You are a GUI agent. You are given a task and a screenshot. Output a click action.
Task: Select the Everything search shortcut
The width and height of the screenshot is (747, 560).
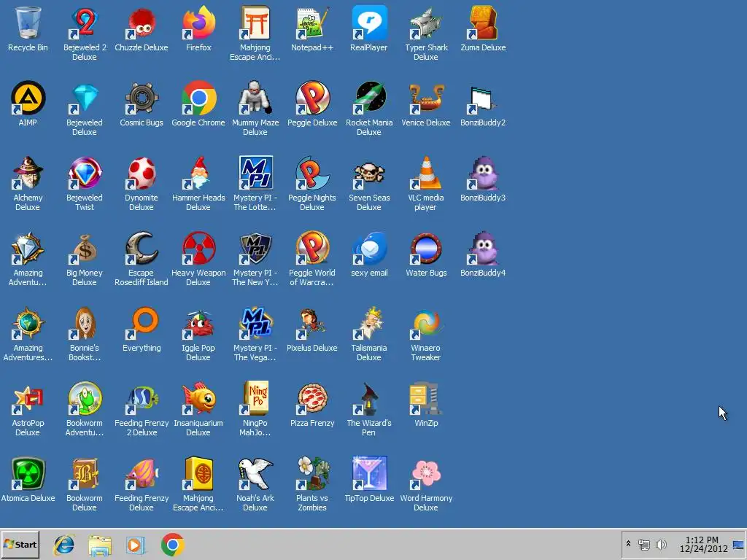click(x=142, y=323)
